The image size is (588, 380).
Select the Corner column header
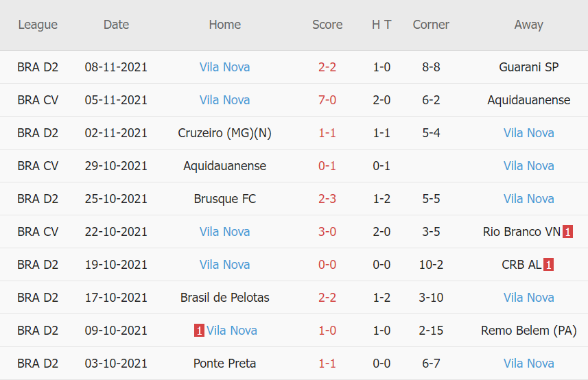431,25
